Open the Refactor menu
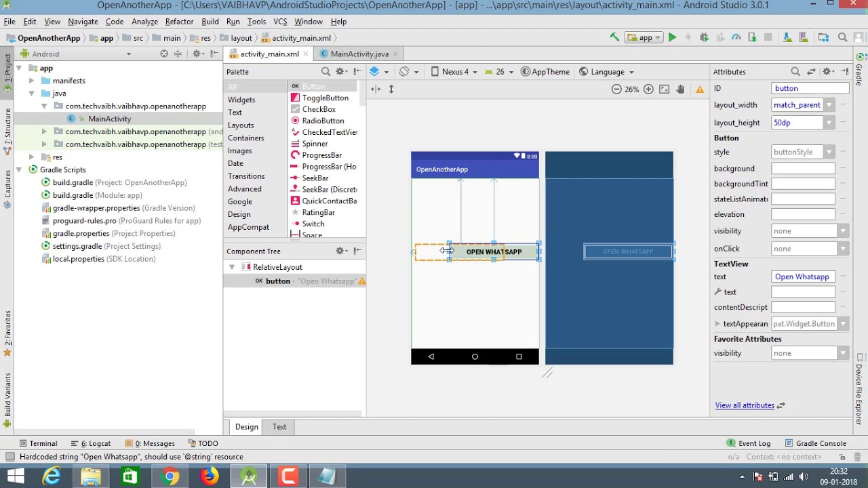The image size is (868, 488). 179,21
